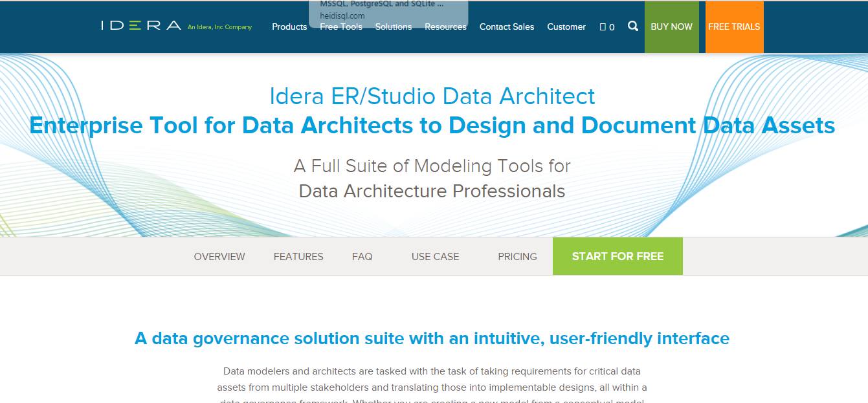The width and height of the screenshot is (868, 403).
Task: Open the search magnifier icon
Action: pyautogui.click(x=633, y=27)
